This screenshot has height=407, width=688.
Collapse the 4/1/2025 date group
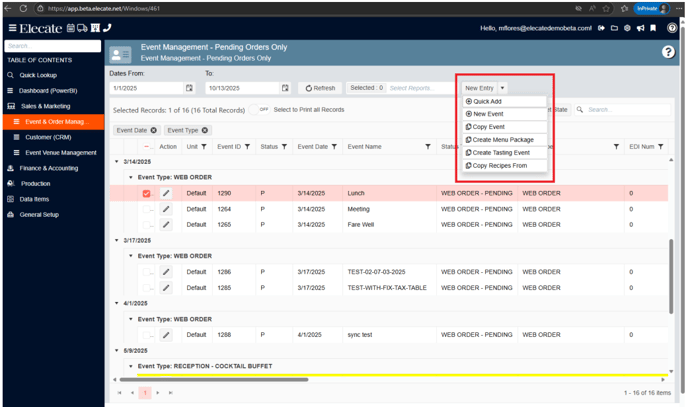tap(117, 303)
